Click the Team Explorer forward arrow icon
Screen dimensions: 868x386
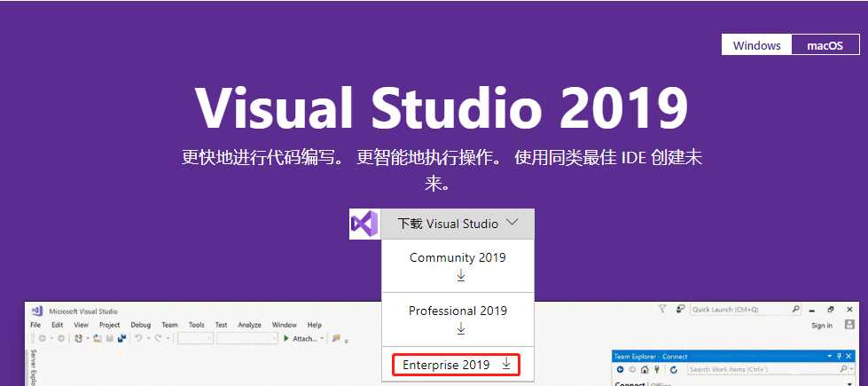point(632,369)
